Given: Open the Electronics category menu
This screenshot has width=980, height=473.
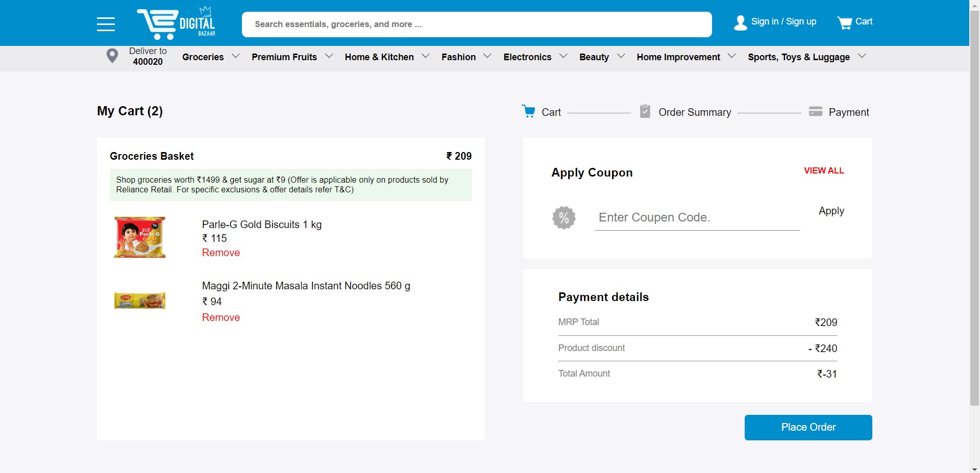Looking at the screenshot, I should point(527,57).
